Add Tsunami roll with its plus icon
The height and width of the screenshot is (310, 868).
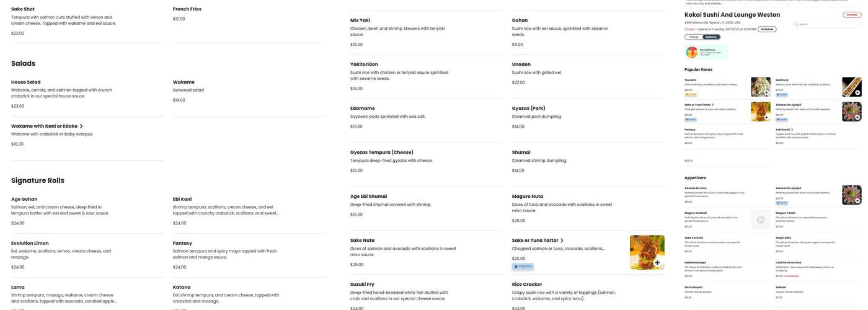point(766,93)
